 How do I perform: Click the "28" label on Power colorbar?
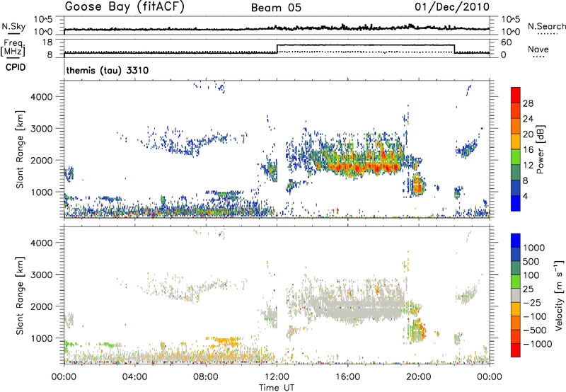point(528,103)
